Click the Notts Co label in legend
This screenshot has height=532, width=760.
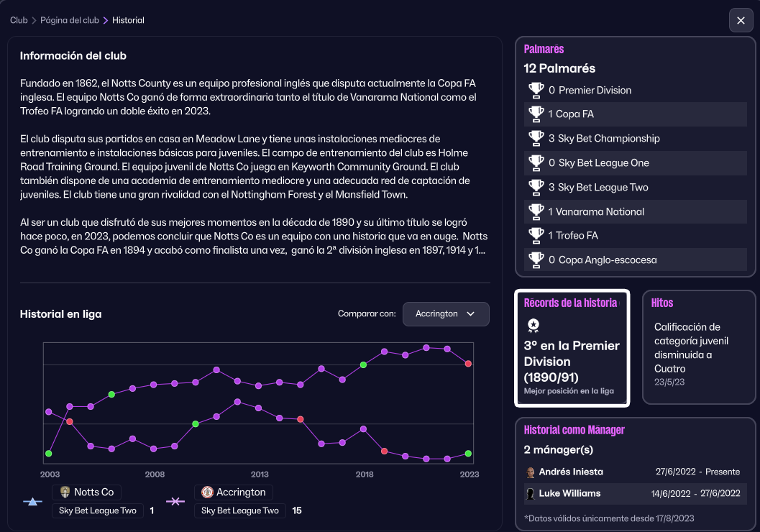pos(94,492)
